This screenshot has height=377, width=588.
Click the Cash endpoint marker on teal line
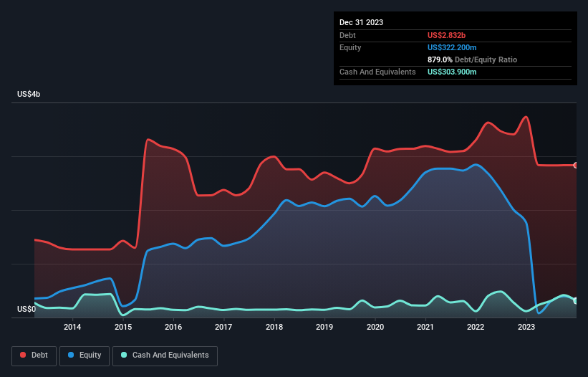click(576, 301)
